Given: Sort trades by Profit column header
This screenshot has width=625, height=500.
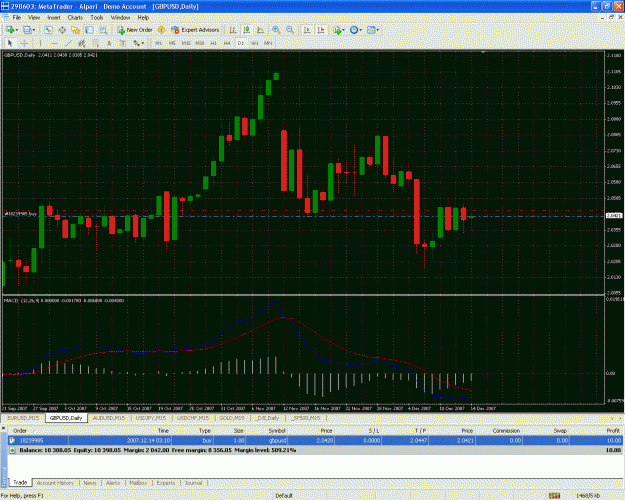Looking at the screenshot, I should [613, 431].
